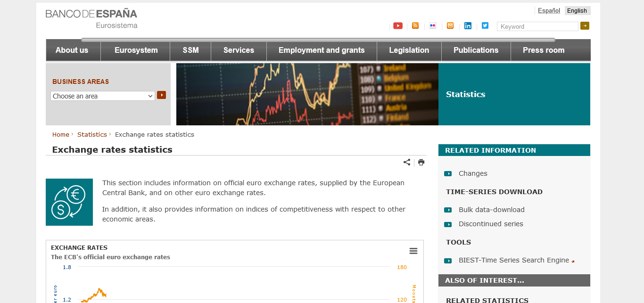The height and width of the screenshot is (303, 644).
Task: Follow the Bulk data-download link
Action: [491, 210]
